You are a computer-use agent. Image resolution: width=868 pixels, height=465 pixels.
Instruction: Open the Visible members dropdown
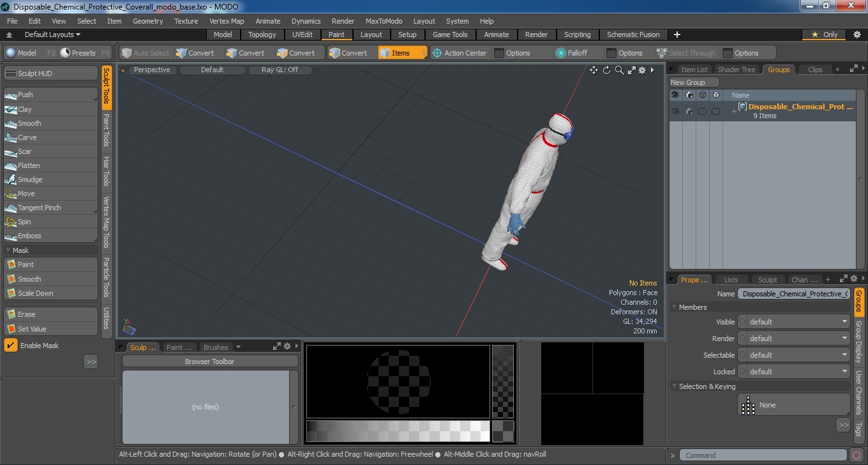click(x=793, y=322)
